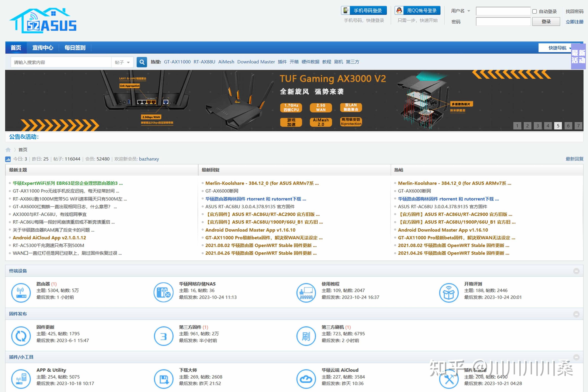Click the home breadcrumb icon
Viewport: 588px width, 392px height.
click(x=8, y=150)
